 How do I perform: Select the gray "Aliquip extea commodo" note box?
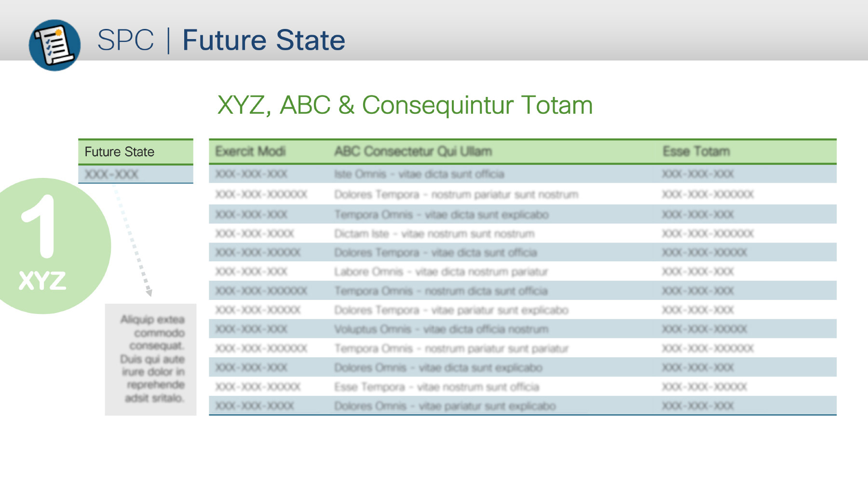click(150, 359)
